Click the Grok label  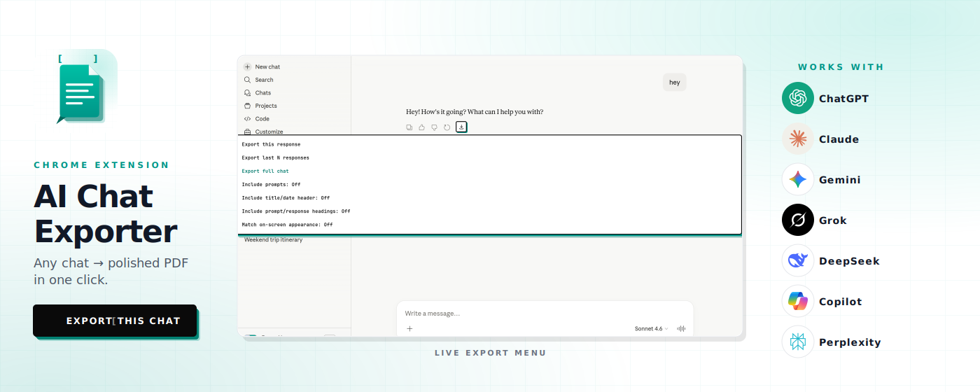click(833, 220)
